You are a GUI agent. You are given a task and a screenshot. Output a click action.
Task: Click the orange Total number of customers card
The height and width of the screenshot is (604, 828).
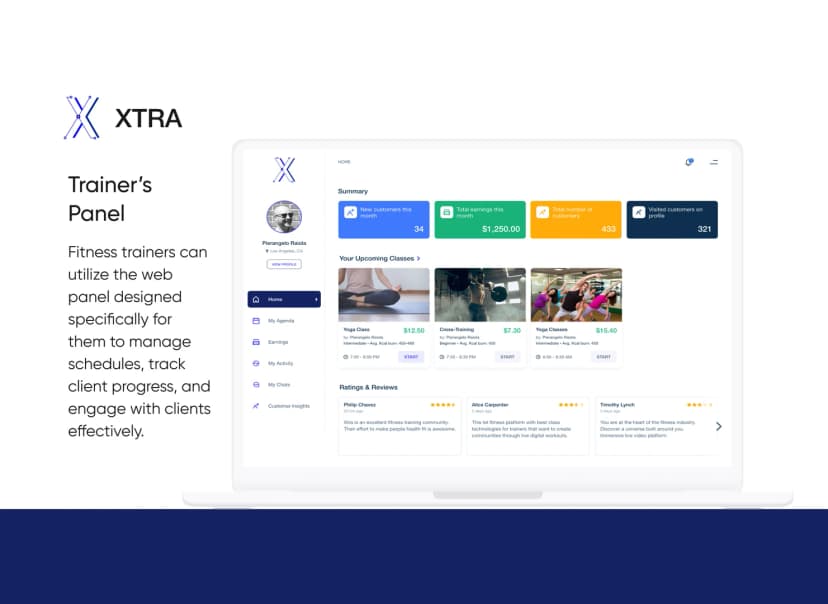tap(575, 219)
